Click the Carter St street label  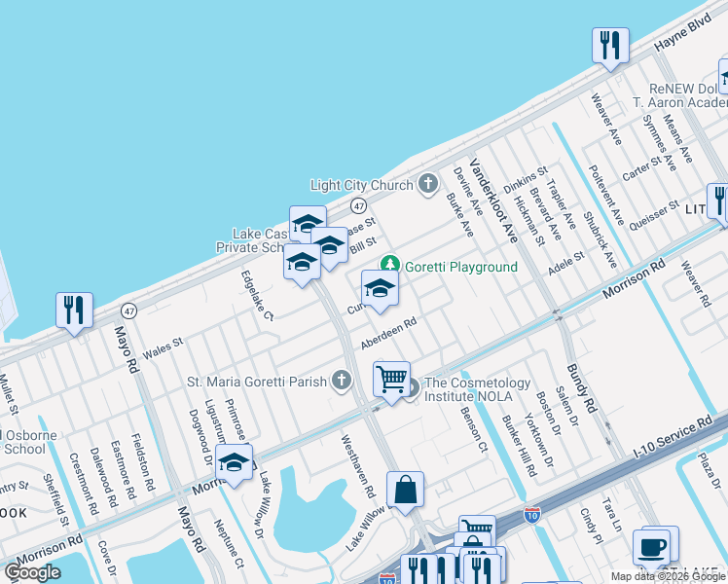tap(642, 168)
